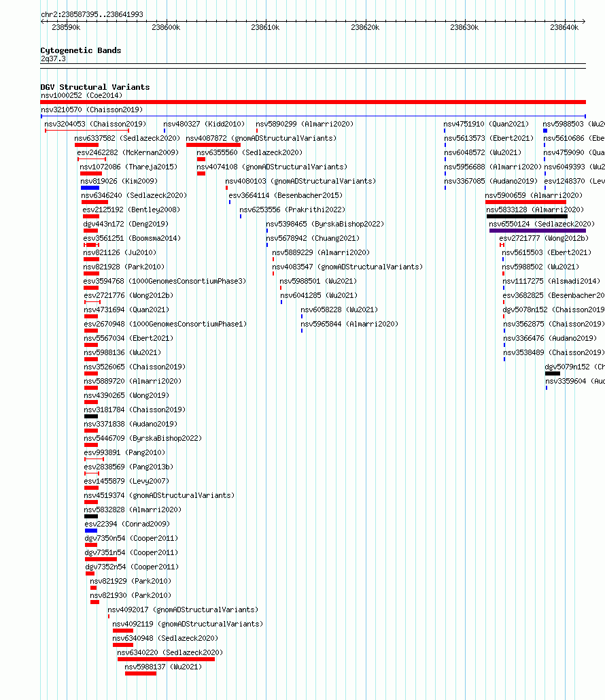Click the blue bar under nsv819026
The width and height of the screenshot is (605, 700).
tap(90, 188)
